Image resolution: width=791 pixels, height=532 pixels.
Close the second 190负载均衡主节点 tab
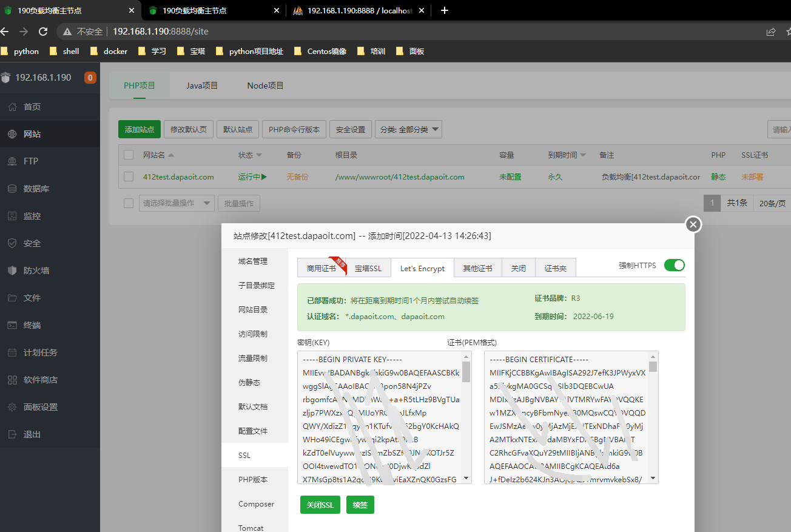point(277,10)
